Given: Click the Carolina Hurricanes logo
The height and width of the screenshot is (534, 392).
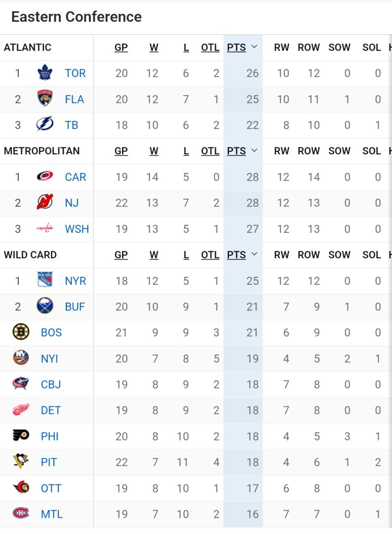Looking at the screenshot, I should (45, 177).
